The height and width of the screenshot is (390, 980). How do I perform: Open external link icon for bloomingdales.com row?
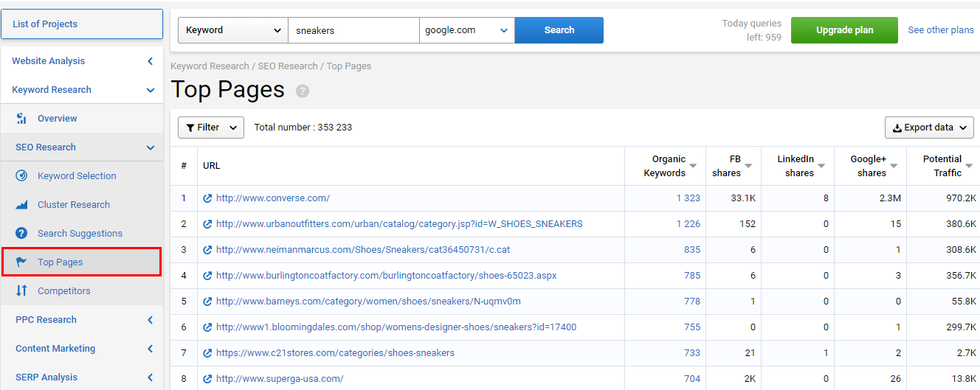208,327
